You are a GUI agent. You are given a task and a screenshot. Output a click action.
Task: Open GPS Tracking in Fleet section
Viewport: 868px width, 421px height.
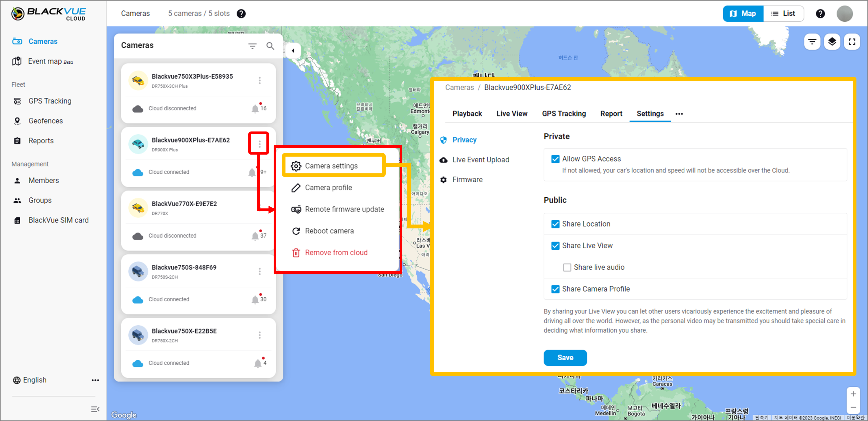[42, 101]
